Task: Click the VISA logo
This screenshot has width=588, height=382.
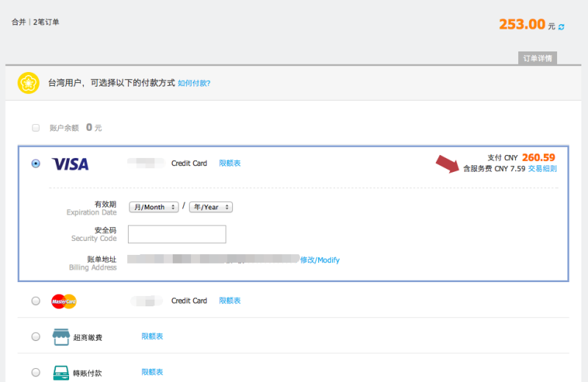Action: click(x=70, y=164)
